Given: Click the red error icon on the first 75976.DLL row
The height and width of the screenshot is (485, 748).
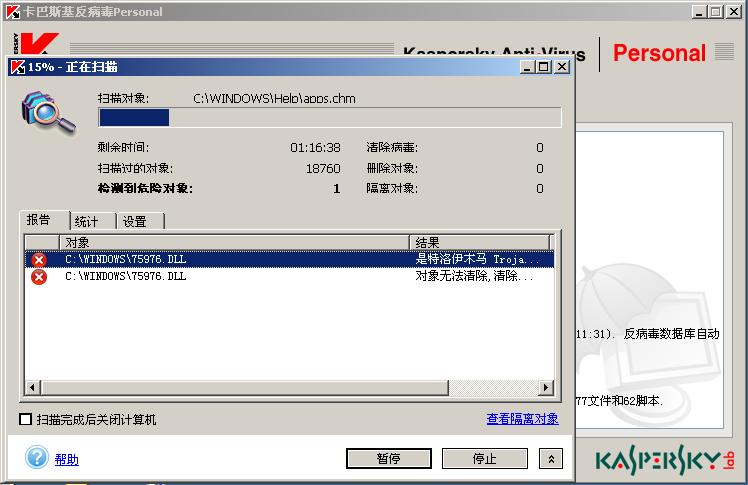Looking at the screenshot, I should pyautogui.click(x=39, y=259).
